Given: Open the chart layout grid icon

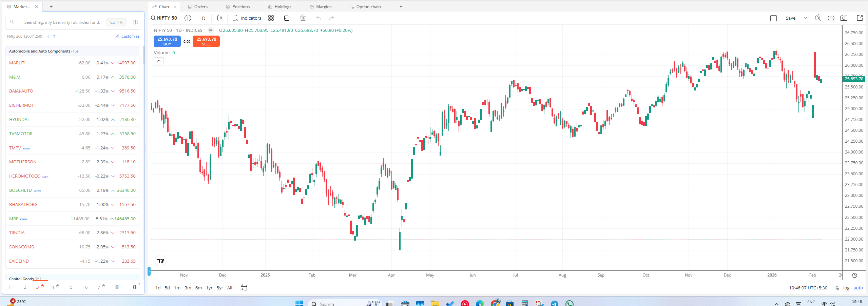Looking at the screenshot, I should click(271, 18).
